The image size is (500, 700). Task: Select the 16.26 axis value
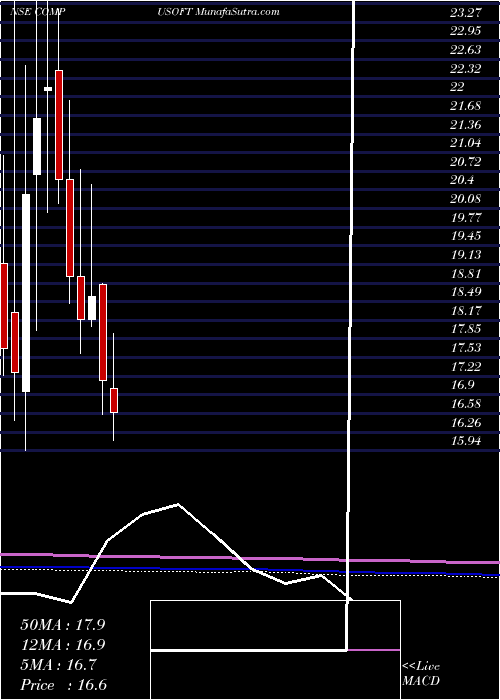click(466, 422)
